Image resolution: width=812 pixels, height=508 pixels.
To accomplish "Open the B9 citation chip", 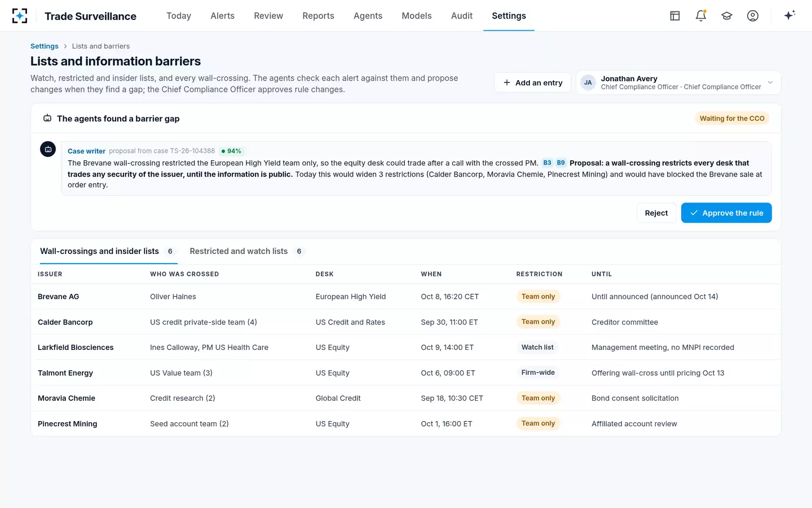I will [561, 163].
